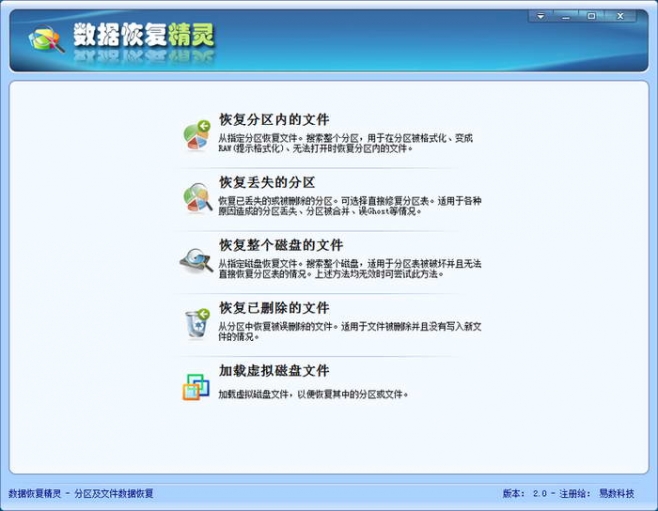Screen dimensions: 658x511
Task: Open 加载虚拟磁盘文件 option
Action: pyautogui.click(x=274, y=371)
